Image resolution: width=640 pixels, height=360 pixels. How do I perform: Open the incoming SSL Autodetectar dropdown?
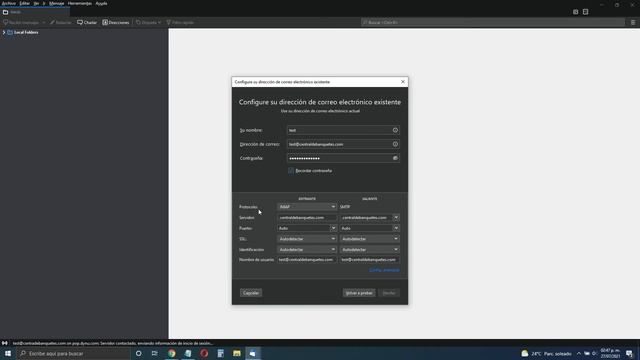click(307, 239)
